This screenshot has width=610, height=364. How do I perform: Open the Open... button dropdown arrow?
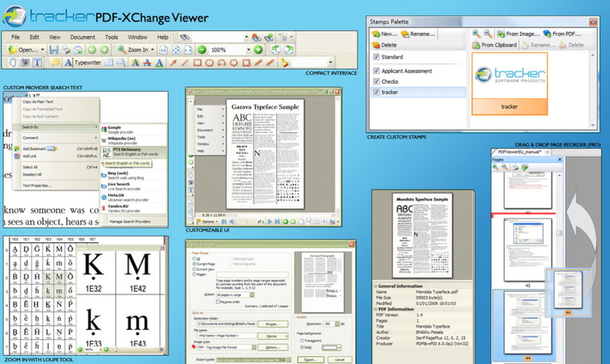point(43,49)
